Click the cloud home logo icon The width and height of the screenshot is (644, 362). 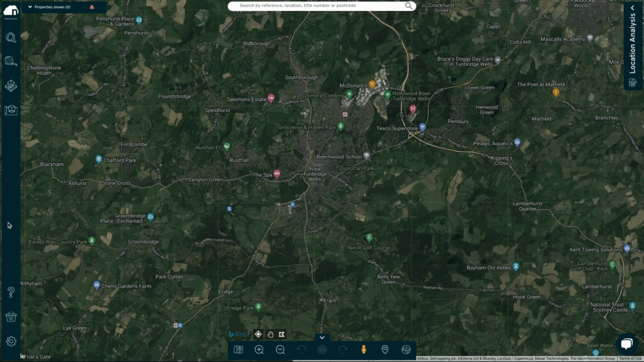coord(11,10)
